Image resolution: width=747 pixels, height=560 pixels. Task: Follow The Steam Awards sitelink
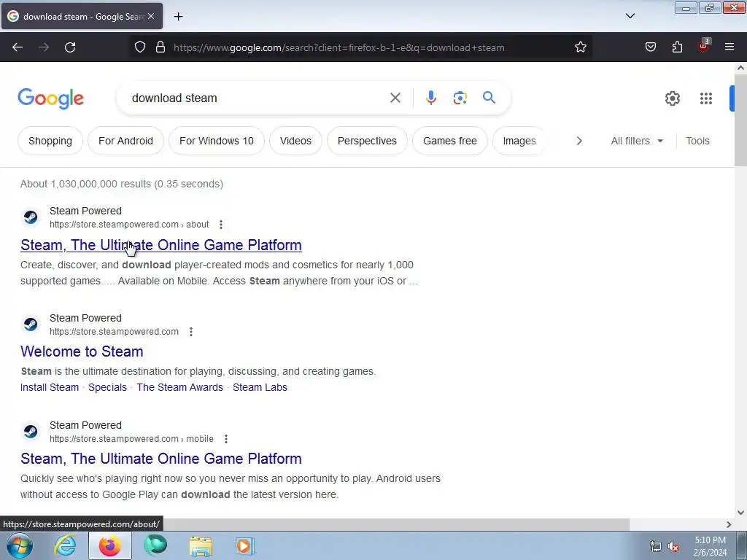pyautogui.click(x=179, y=387)
